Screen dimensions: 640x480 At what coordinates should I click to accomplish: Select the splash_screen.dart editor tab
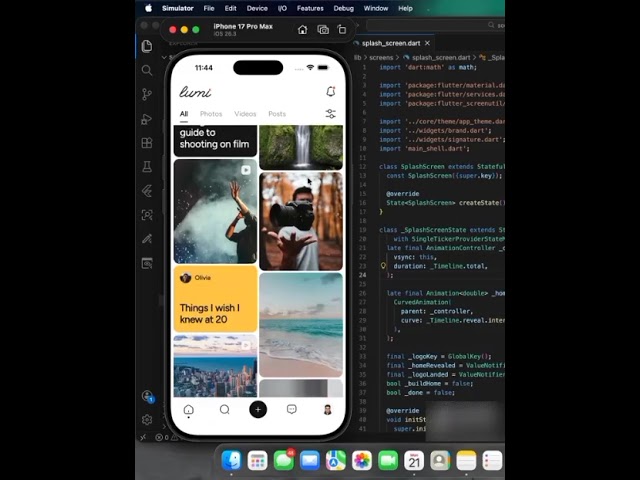tap(391, 43)
